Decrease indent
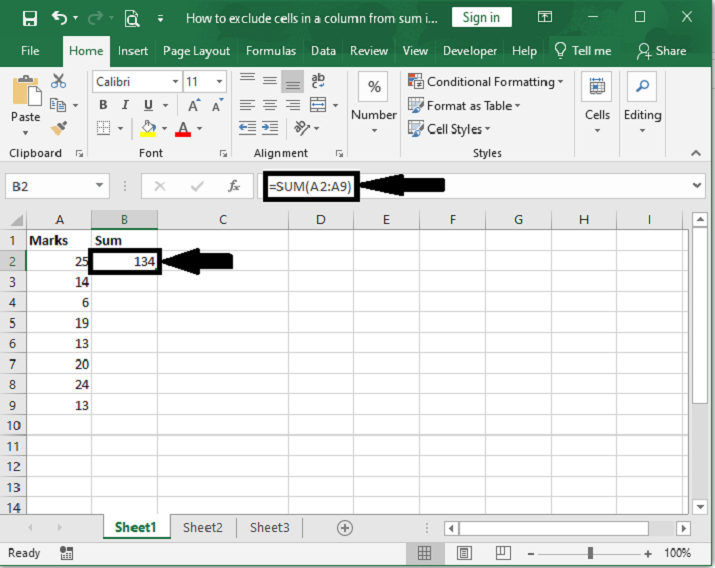Image resolution: width=715 pixels, height=568 pixels. point(247,128)
